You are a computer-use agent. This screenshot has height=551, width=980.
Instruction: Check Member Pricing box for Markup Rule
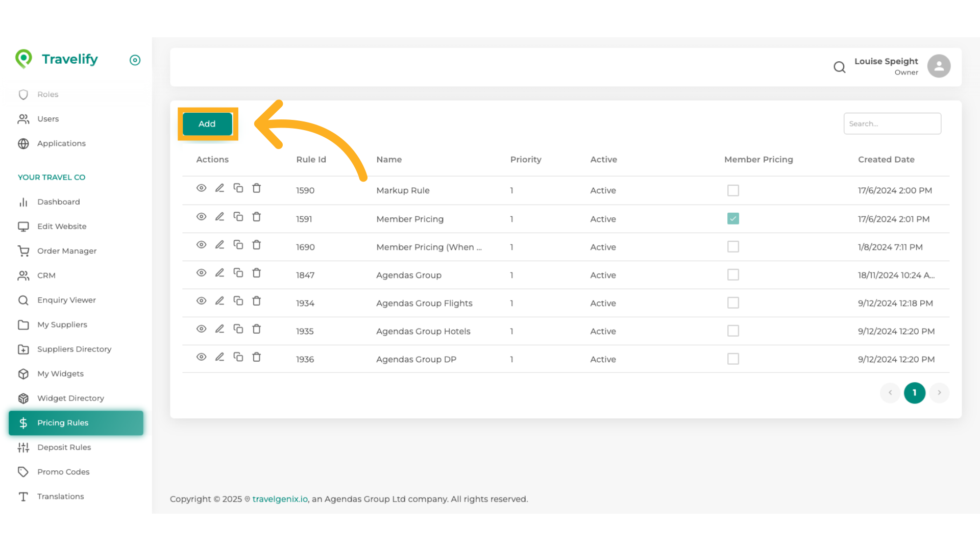click(x=733, y=190)
